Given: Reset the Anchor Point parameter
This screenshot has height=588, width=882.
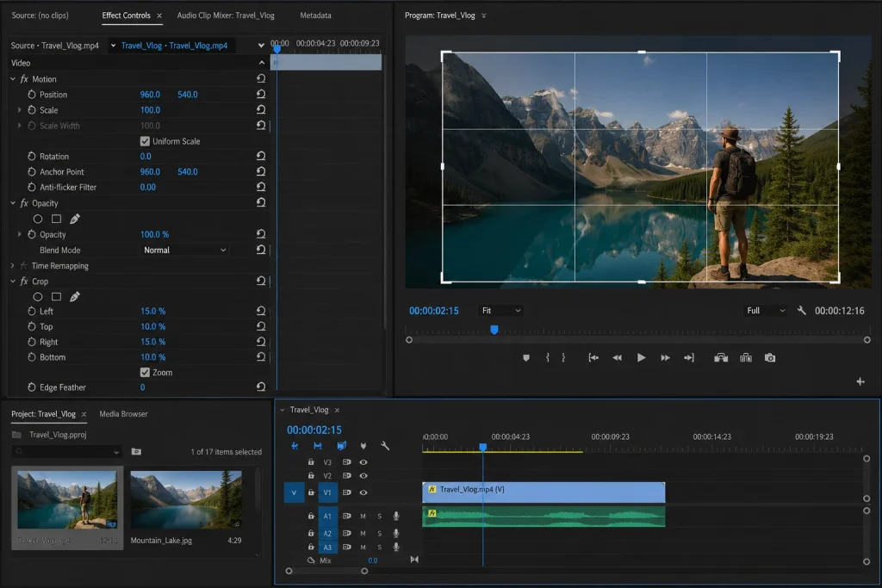Looking at the screenshot, I should (x=261, y=171).
